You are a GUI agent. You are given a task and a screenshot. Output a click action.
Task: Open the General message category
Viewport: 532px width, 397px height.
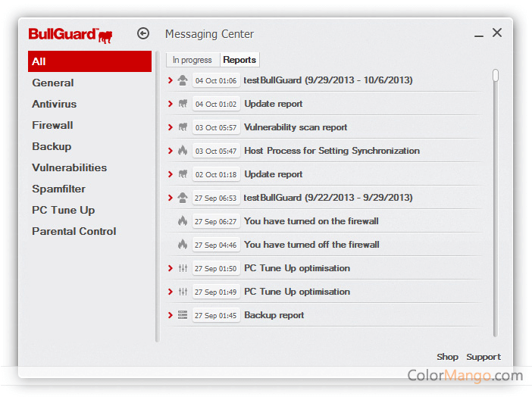tap(53, 83)
